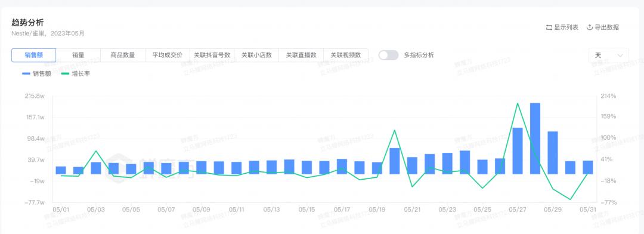The height and width of the screenshot is (234, 644).
Task: Click the 05/27 x-axis label
Action: (518, 210)
